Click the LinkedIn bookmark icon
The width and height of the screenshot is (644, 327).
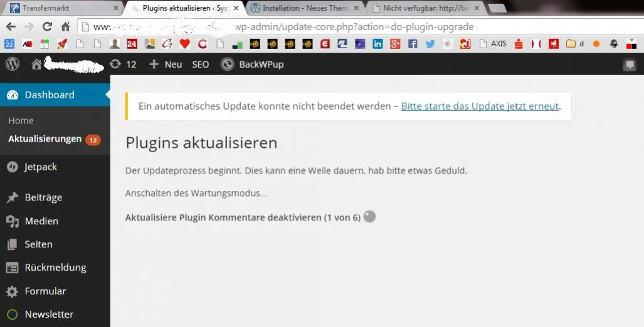pos(377,44)
